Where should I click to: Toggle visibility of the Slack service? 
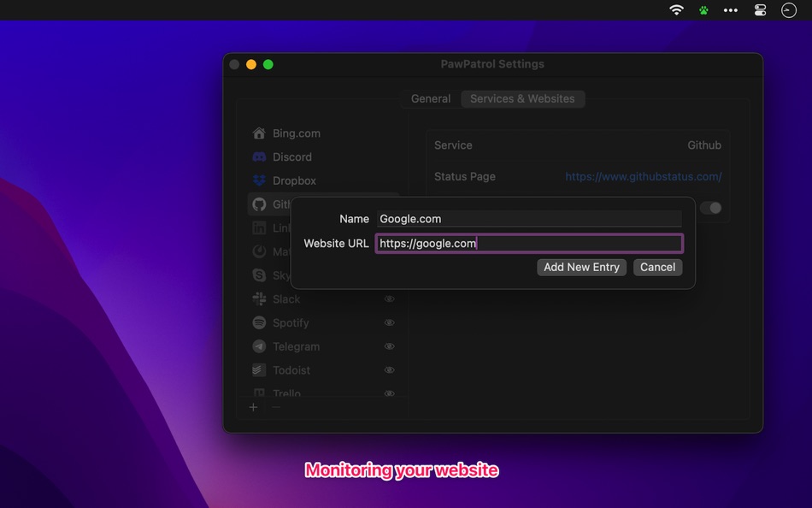tap(389, 298)
